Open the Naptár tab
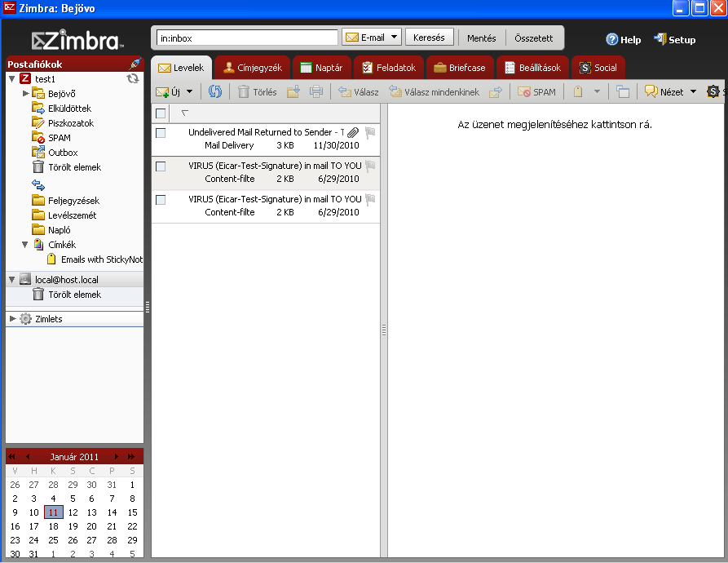This screenshot has height=563, width=728. click(321, 68)
